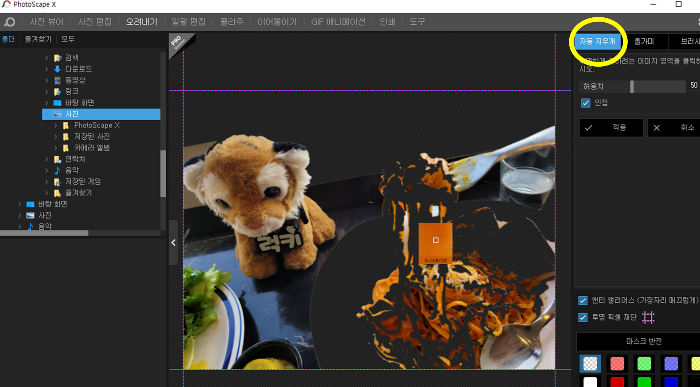The image size is (700, 387).
Task: Expand the 카메라 앨범 subfolder
Action: [x=56, y=148]
